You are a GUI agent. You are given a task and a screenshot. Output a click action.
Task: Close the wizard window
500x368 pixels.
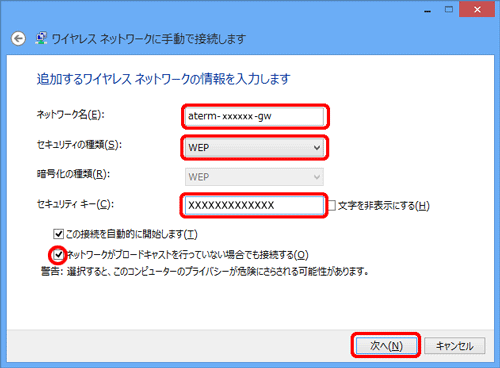(x=477, y=9)
